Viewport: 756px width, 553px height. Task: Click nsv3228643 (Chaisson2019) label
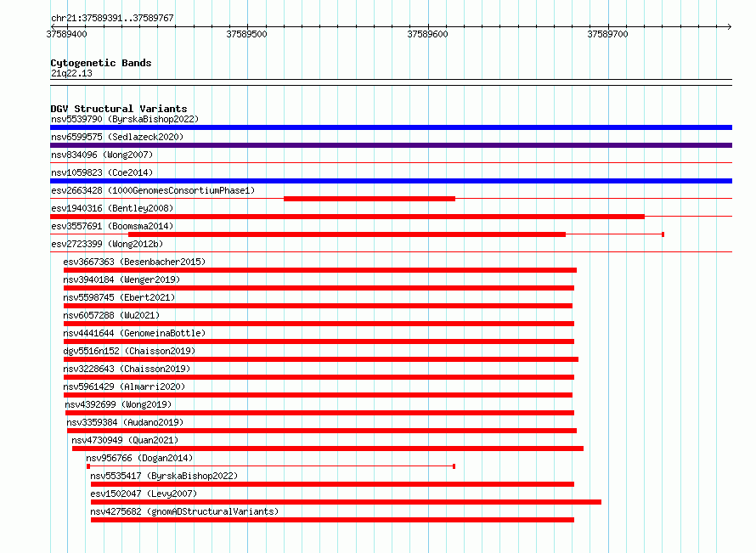tap(127, 369)
